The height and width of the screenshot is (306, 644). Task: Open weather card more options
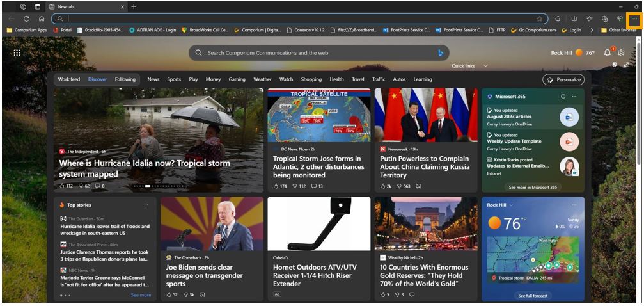click(x=574, y=205)
